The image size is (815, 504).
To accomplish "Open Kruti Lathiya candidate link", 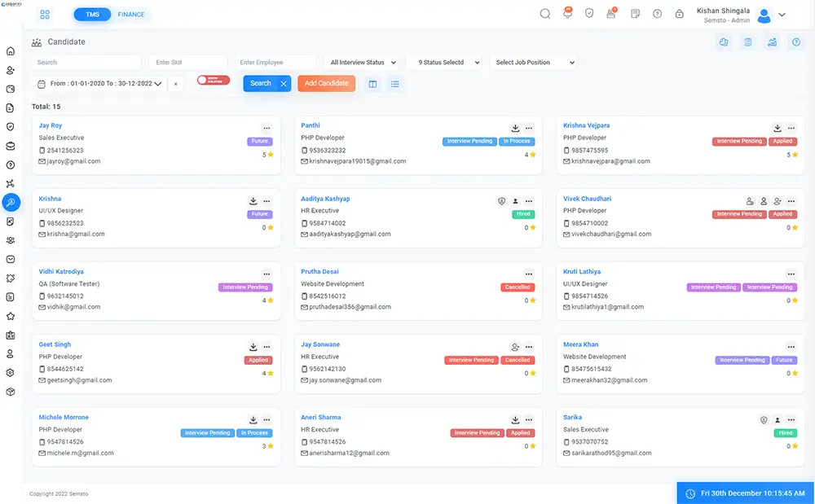I will pos(582,271).
